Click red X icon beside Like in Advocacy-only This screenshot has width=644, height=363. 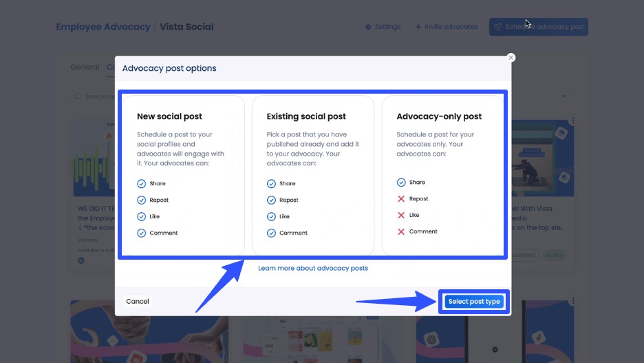click(x=401, y=216)
